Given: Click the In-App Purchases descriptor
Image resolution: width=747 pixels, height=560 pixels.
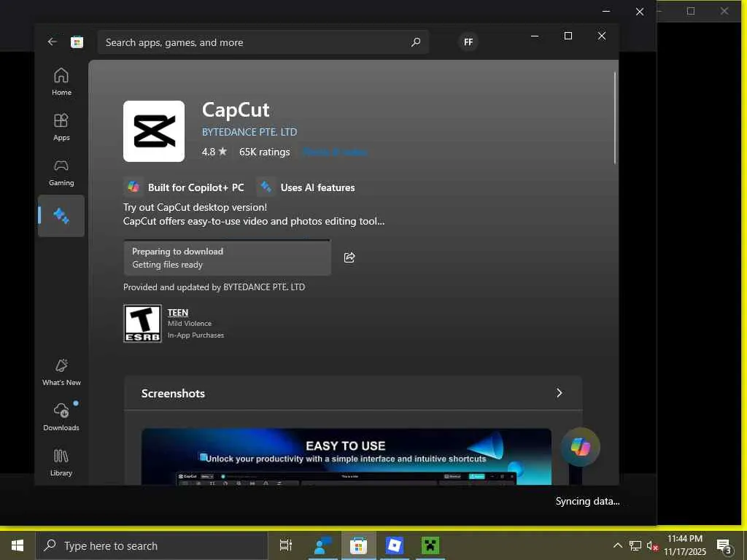Looking at the screenshot, I should 196,335.
